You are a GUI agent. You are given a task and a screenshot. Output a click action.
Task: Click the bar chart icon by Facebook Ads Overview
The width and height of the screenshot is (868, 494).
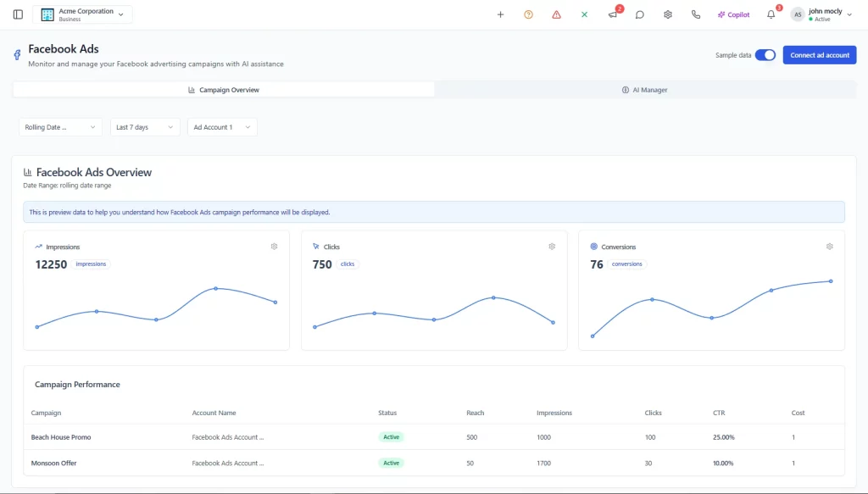click(28, 172)
